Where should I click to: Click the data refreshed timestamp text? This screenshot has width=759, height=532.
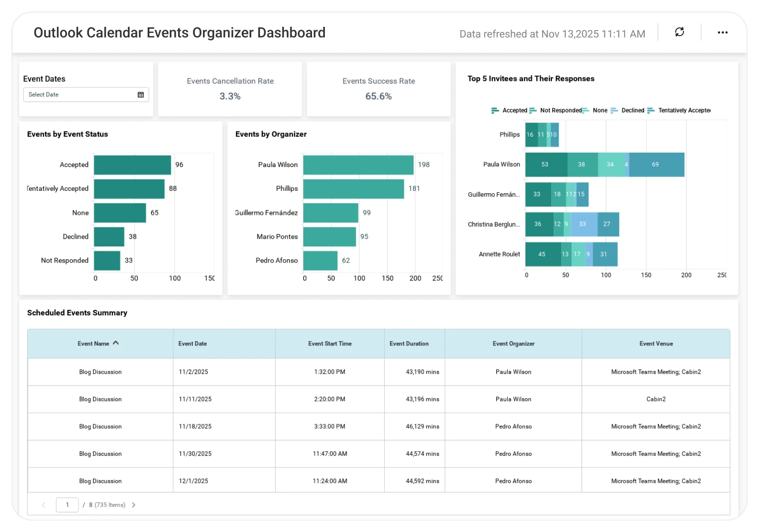click(552, 34)
